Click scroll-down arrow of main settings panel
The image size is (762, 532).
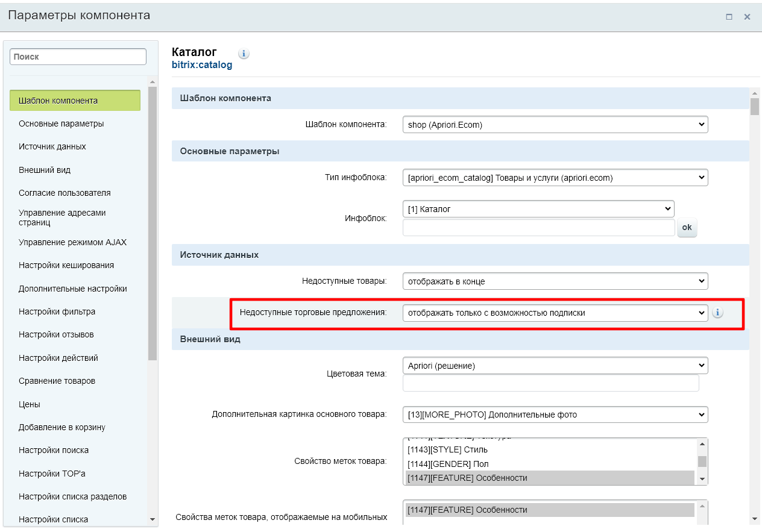[754, 519]
